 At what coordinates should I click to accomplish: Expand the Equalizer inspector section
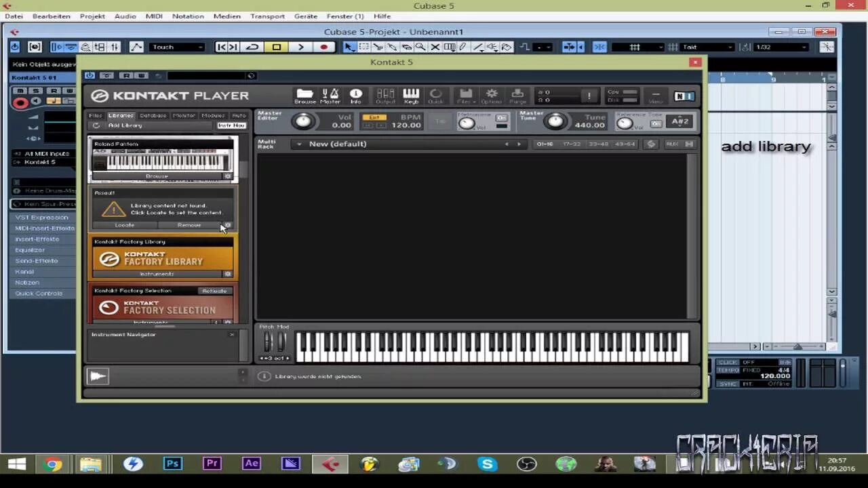[x=43, y=250]
